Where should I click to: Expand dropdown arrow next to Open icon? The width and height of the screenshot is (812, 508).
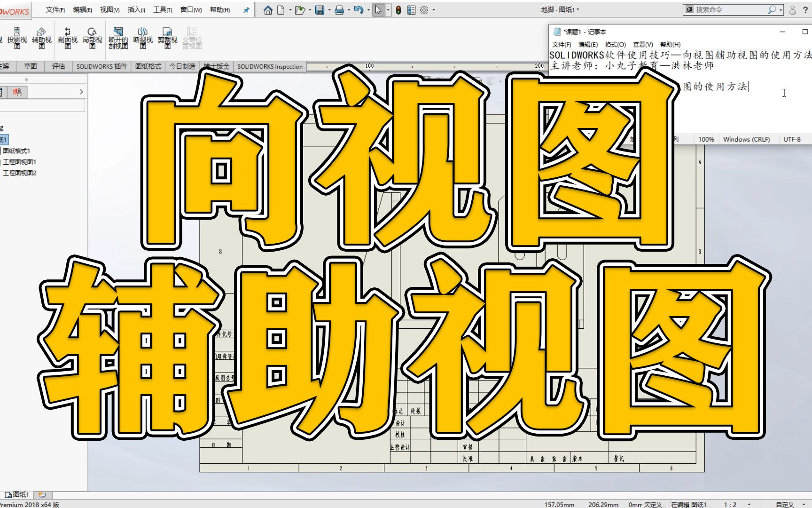pos(310,10)
